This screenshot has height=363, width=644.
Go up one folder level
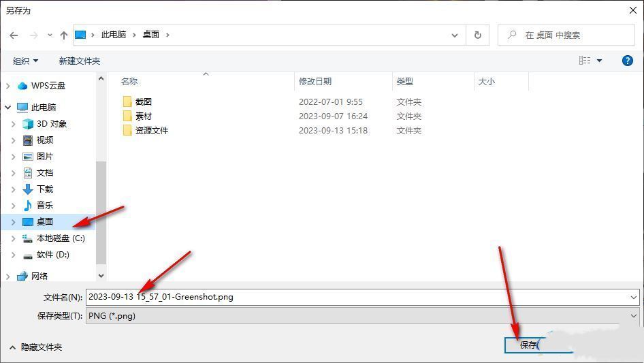[x=64, y=35]
